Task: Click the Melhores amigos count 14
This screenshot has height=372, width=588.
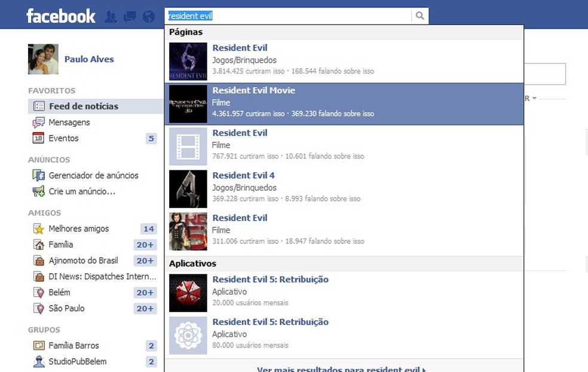Action: pos(149,229)
